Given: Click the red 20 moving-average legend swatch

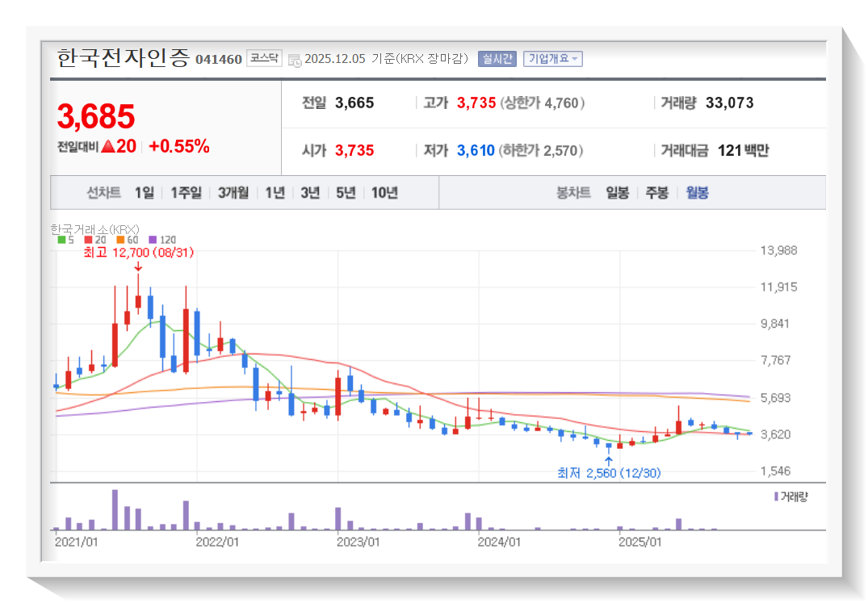Looking at the screenshot, I should (89, 240).
